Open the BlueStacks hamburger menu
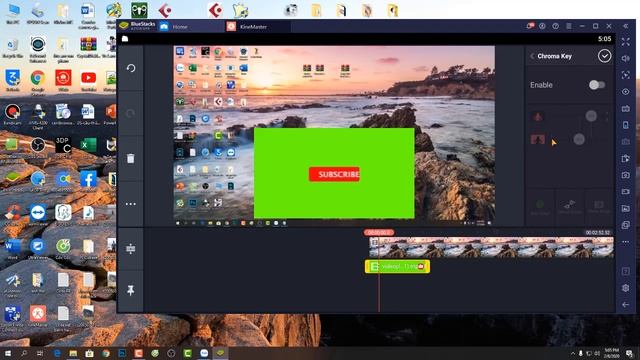640x360 pixels. pyautogui.click(x=569, y=26)
